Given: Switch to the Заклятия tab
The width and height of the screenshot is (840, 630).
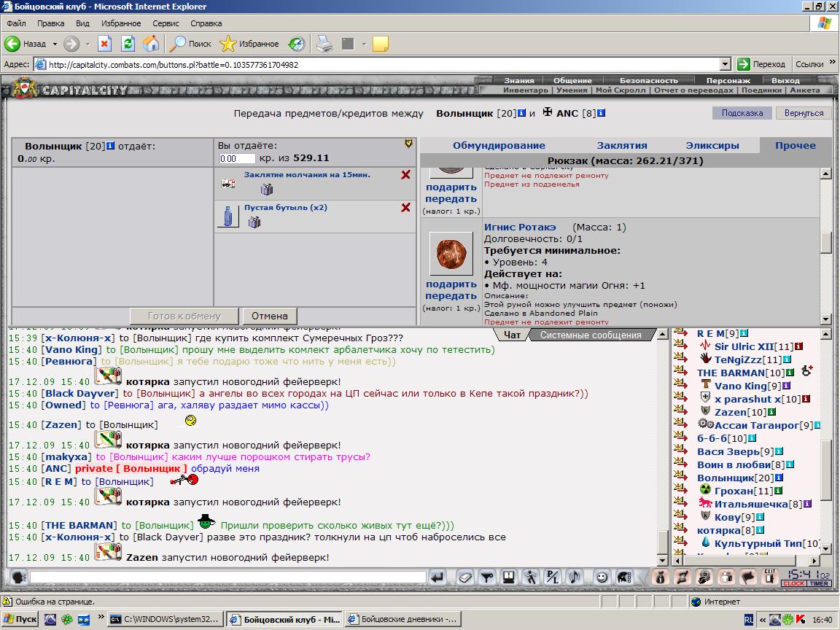Looking at the screenshot, I should click(622, 145).
